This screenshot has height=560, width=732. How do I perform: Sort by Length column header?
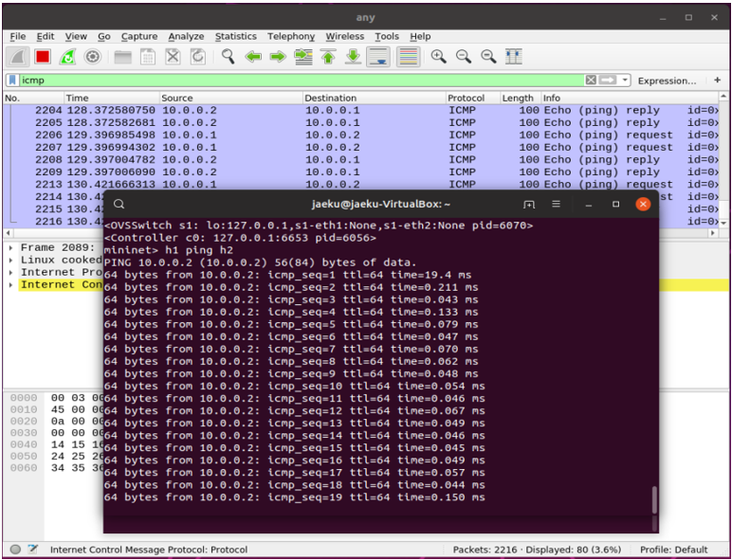pyautogui.click(x=521, y=98)
